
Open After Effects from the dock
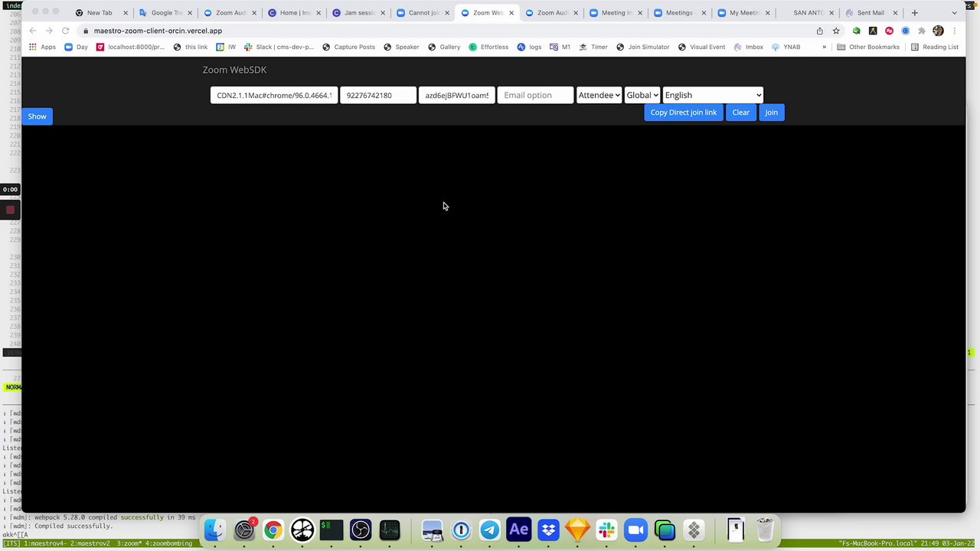tap(519, 530)
